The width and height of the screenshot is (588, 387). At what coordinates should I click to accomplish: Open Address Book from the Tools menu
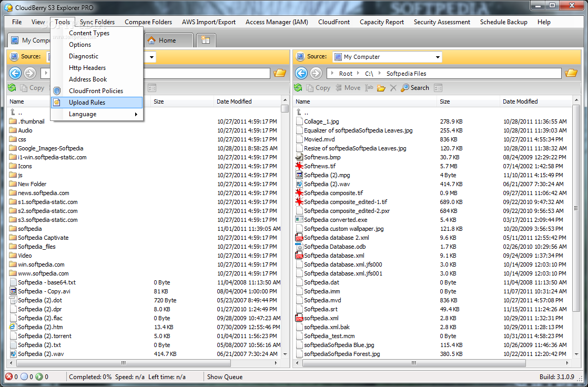pos(97,79)
